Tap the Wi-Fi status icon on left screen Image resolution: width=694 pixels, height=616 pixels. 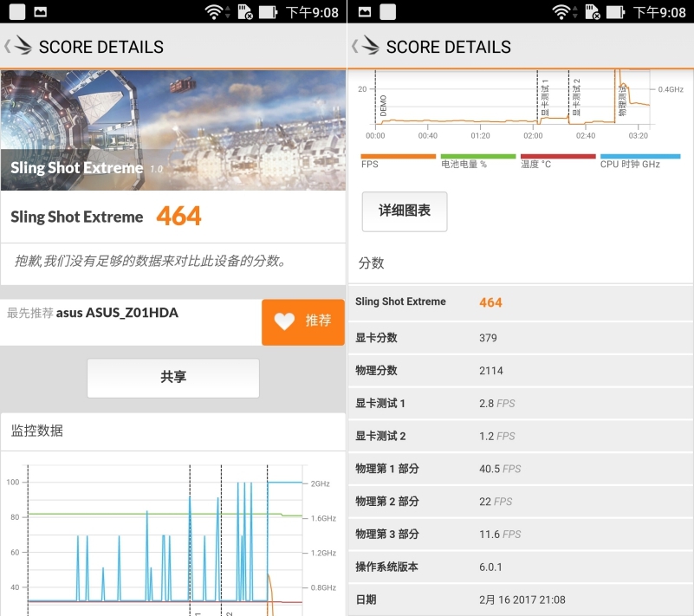click(x=214, y=12)
